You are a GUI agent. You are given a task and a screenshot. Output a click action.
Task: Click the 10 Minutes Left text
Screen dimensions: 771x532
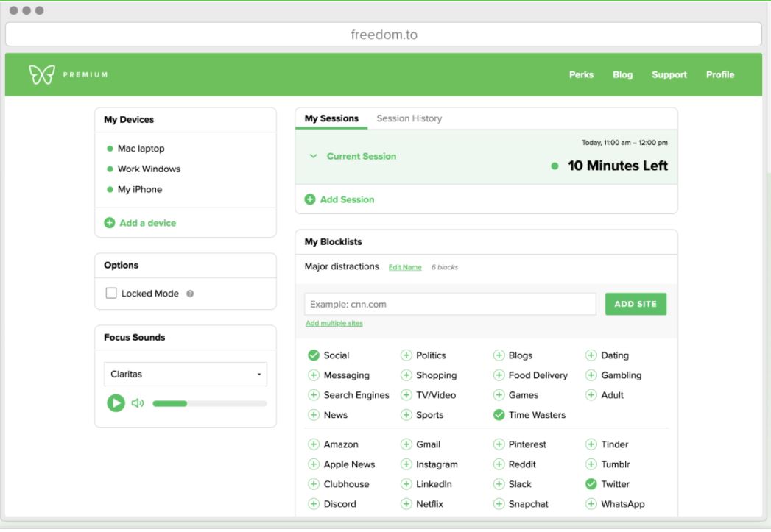coord(618,166)
